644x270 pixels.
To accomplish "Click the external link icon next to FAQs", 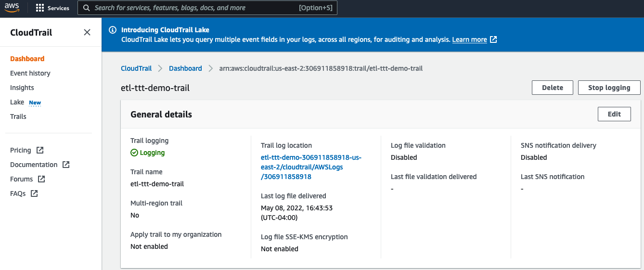I will pos(34,193).
